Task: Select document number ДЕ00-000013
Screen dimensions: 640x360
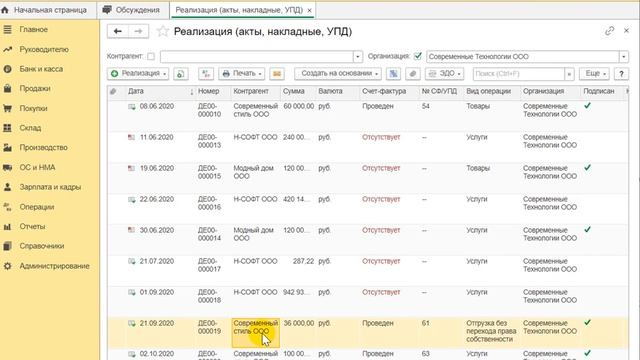Action: point(209,141)
